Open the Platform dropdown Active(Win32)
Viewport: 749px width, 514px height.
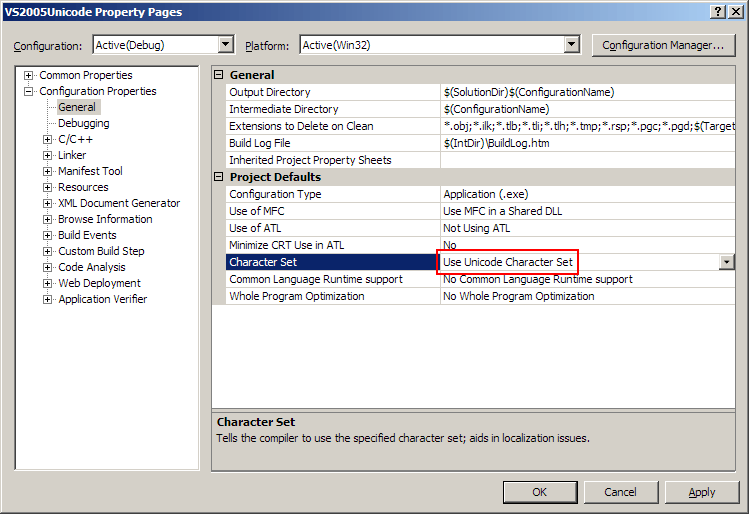571,45
